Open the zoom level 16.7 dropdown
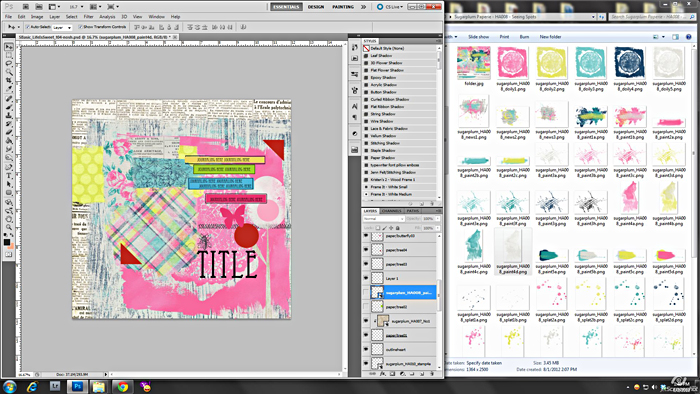Viewport: 700px width, 394px height. tap(82, 7)
